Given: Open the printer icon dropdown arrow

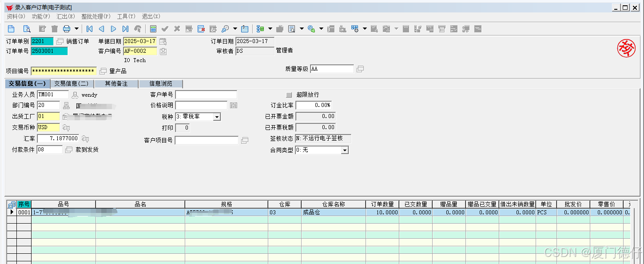Looking at the screenshot, I should [76, 29].
